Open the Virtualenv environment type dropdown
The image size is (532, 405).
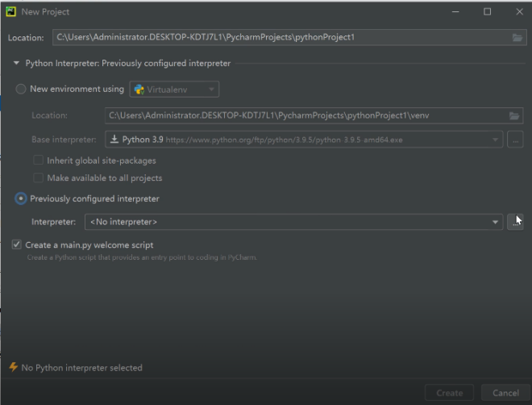174,90
